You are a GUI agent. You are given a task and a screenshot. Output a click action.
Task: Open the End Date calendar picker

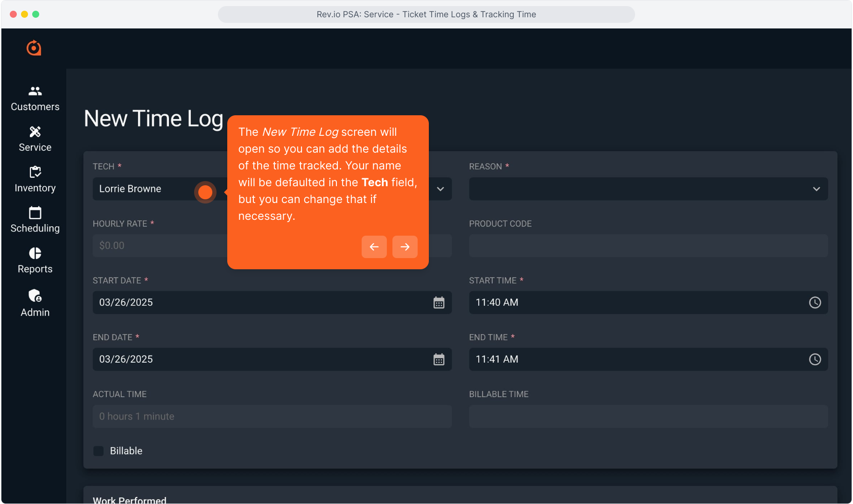pyautogui.click(x=439, y=359)
